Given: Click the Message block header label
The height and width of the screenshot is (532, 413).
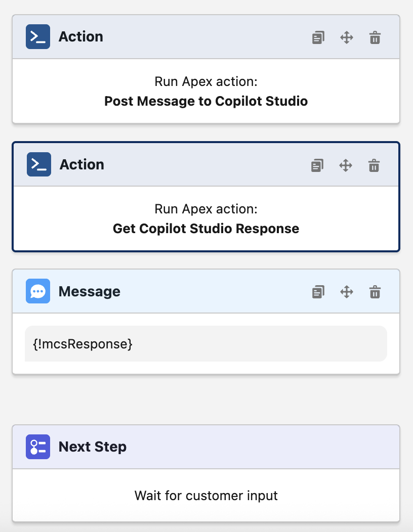Looking at the screenshot, I should pyautogui.click(x=89, y=291).
